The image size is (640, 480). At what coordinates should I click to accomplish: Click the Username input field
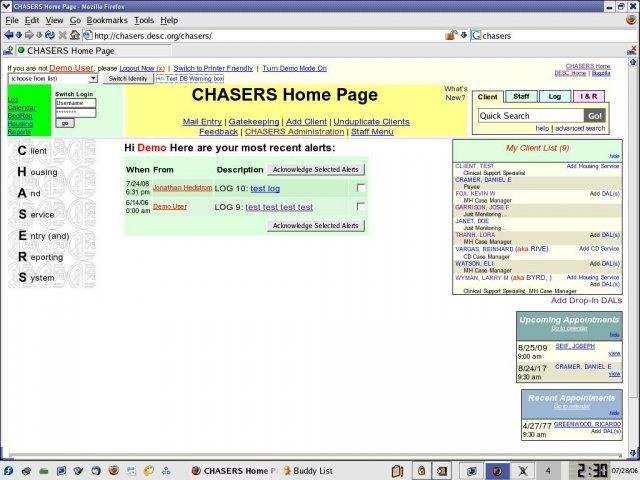[76, 103]
